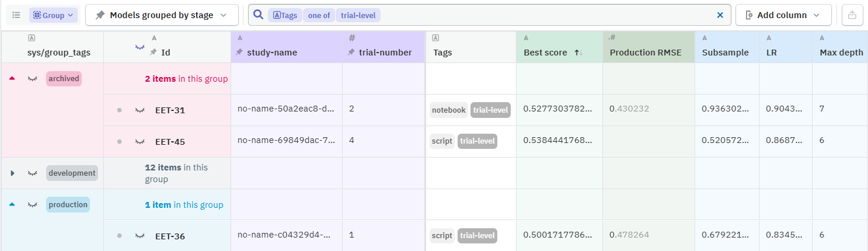Toggle visibility eye for EET-31

[140, 110]
